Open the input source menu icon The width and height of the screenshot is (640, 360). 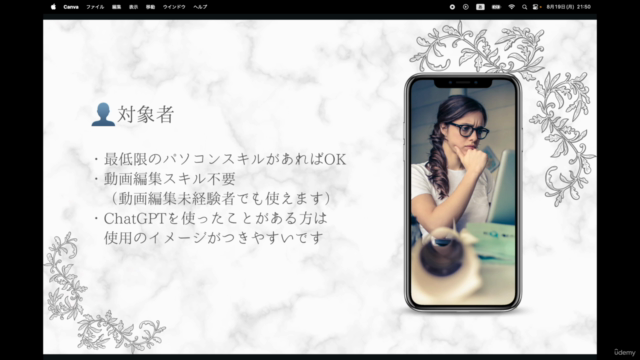(x=480, y=7)
